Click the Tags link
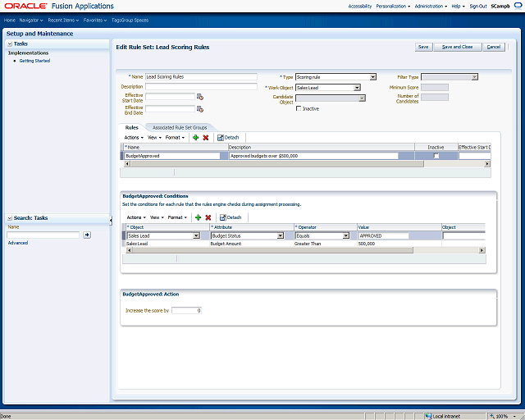The width and height of the screenshot is (525, 420). (116, 20)
